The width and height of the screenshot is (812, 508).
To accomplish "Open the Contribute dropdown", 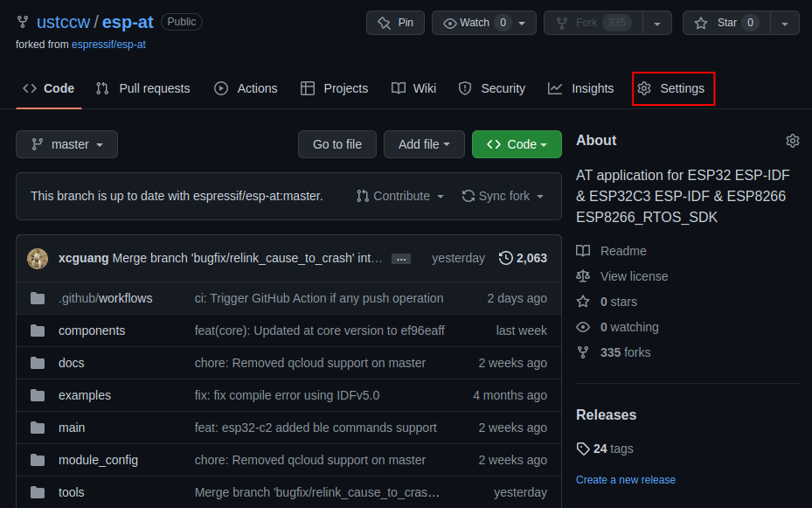I will 399,196.
